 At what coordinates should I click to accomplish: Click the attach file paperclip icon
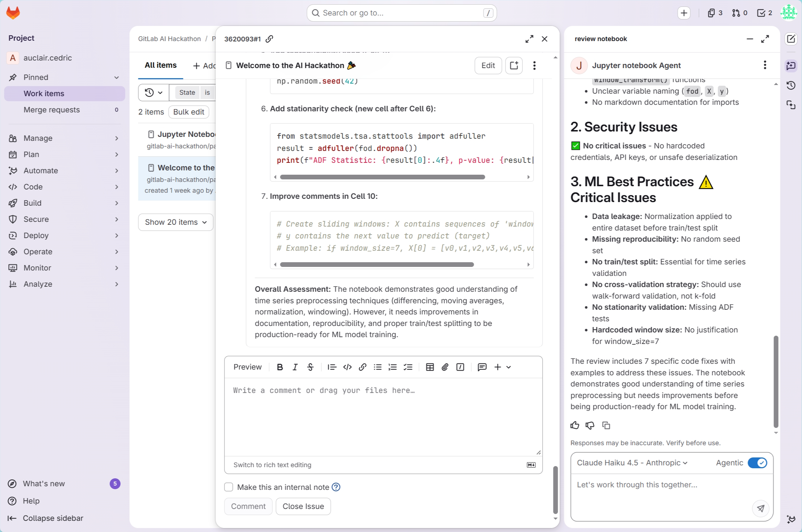click(445, 367)
